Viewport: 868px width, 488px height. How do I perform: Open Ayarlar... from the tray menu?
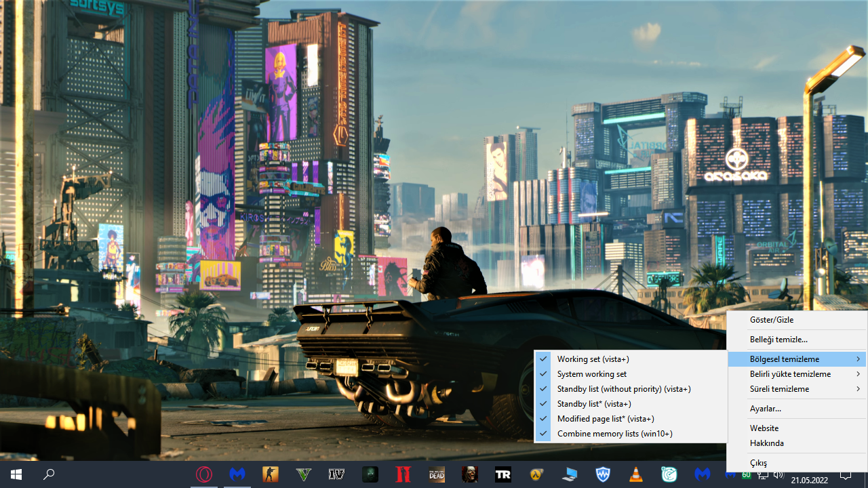797,409
